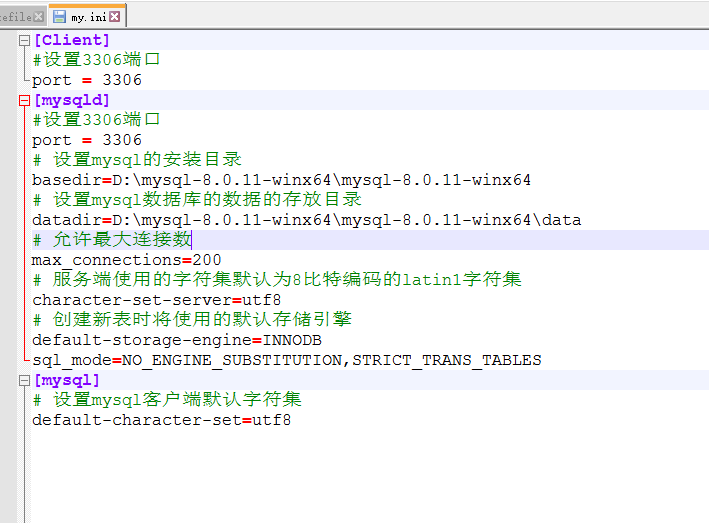Click the basedir=D:\mysql-8.0.11-winx64 line
This screenshot has width=709, height=523.
(x=281, y=180)
